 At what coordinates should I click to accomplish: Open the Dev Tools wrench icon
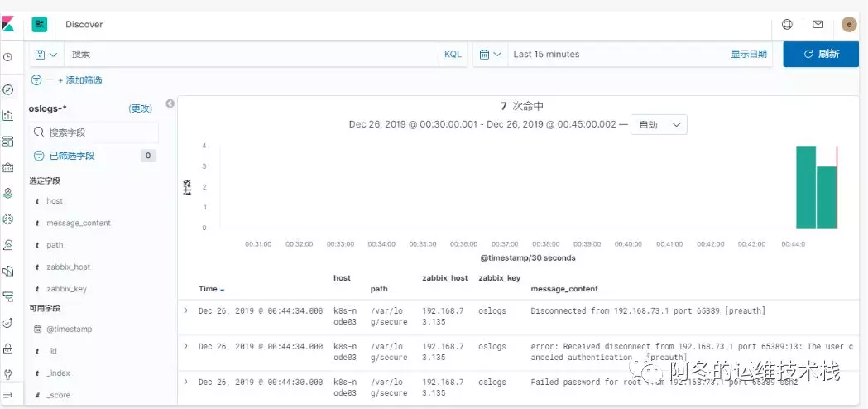coord(7,374)
